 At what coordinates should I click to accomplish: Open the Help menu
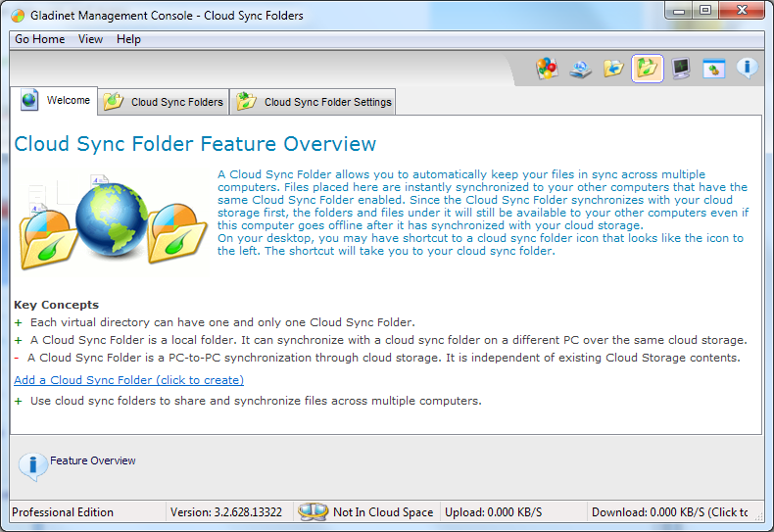128,39
